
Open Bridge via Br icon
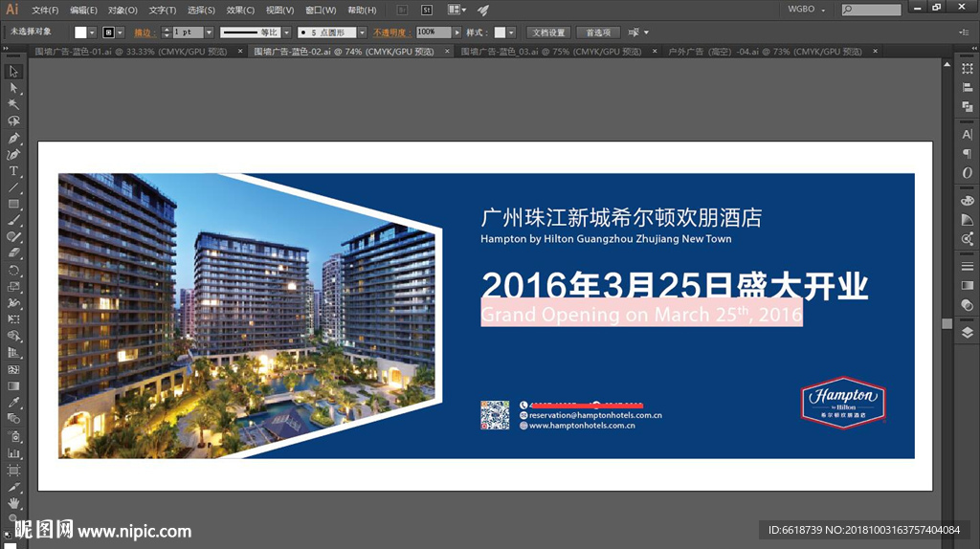(403, 10)
